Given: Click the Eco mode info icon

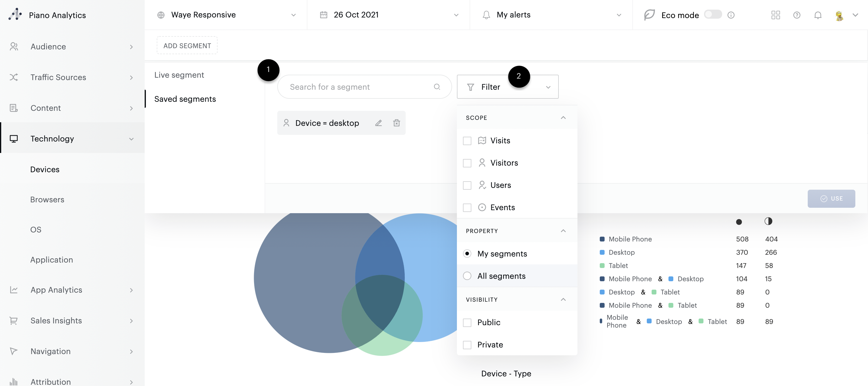Looking at the screenshot, I should pos(731,15).
